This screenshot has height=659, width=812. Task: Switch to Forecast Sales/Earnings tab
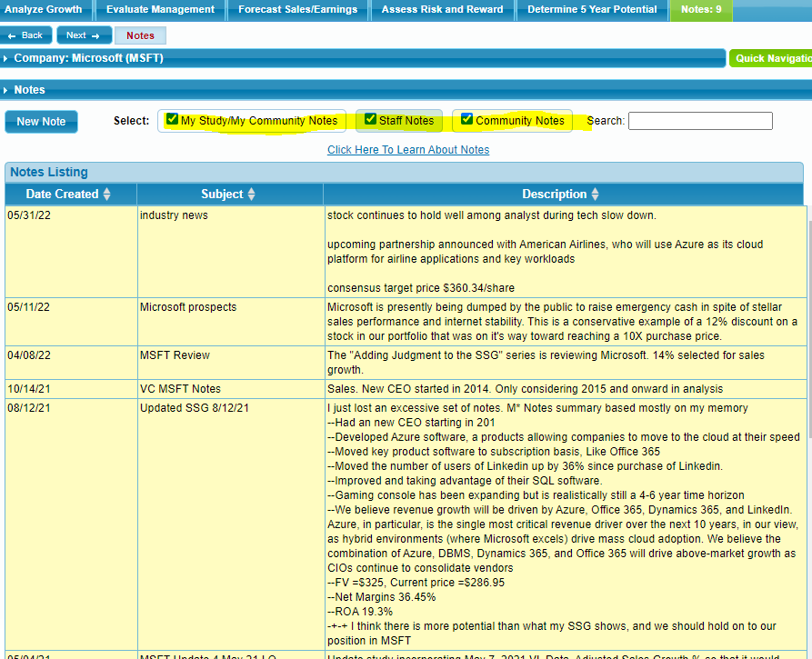297,9
